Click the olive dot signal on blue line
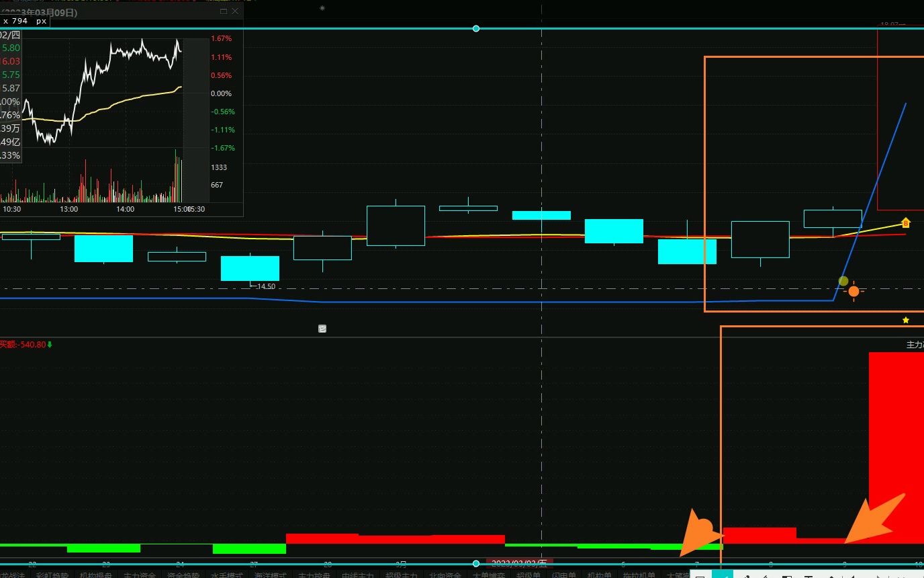The width and height of the screenshot is (924, 578). (843, 281)
